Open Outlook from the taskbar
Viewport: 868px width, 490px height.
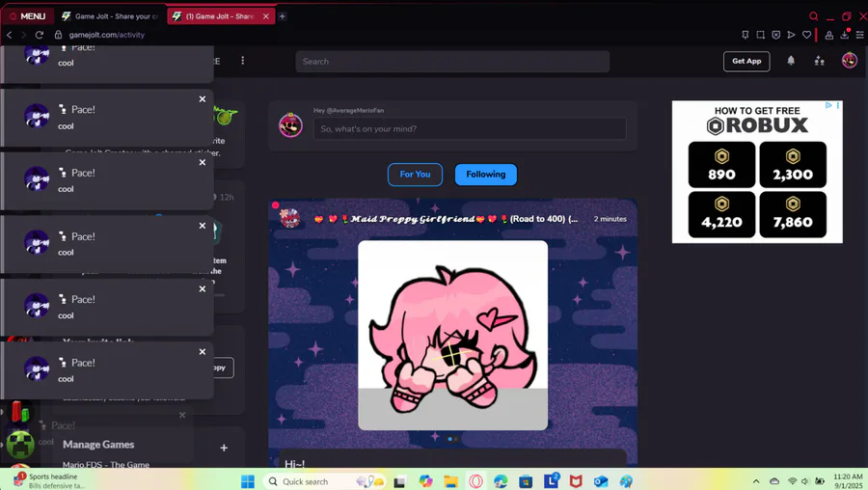pyautogui.click(x=601, y=481)
